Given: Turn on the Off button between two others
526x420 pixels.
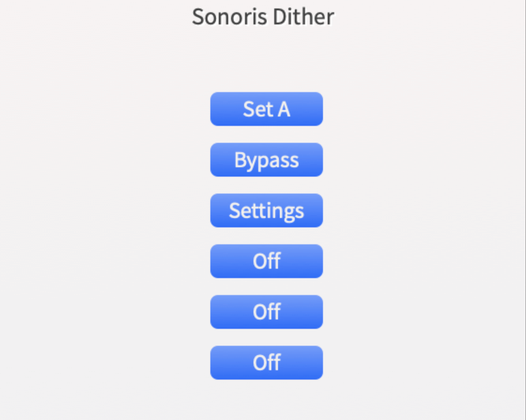Looking at the screenshot, I should [x=266, y=312].
